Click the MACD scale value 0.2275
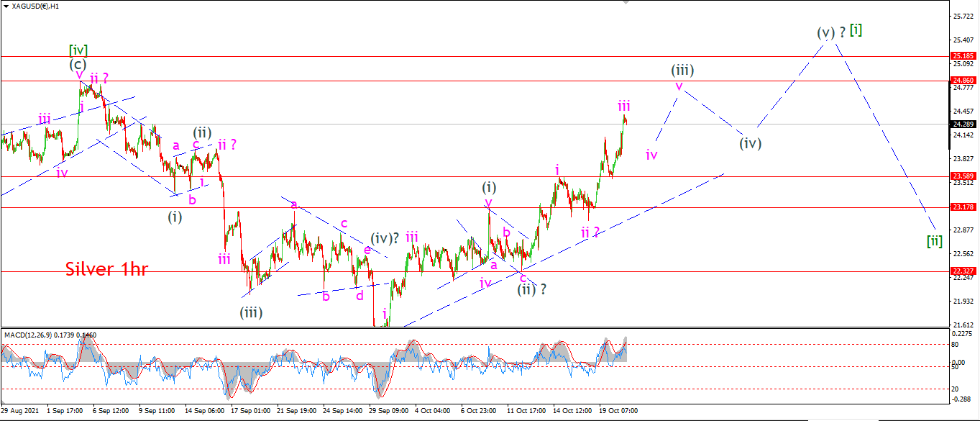This screenshot has height=421, width=980. click(x=963, y=332)
